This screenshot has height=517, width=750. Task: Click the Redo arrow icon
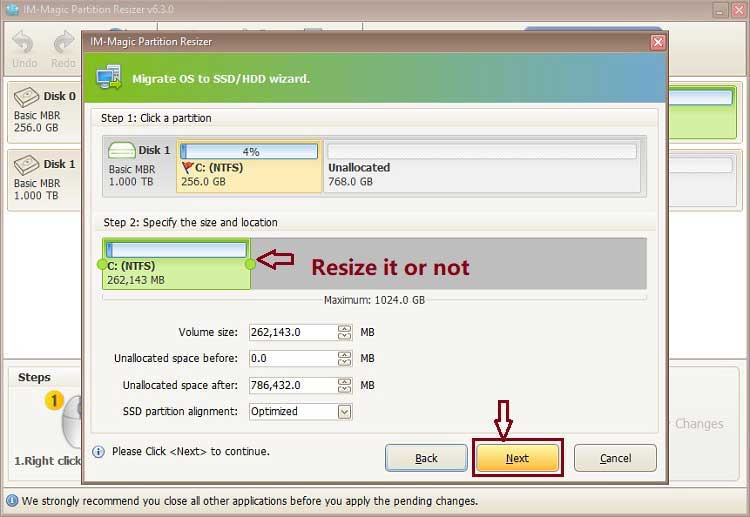63,42
